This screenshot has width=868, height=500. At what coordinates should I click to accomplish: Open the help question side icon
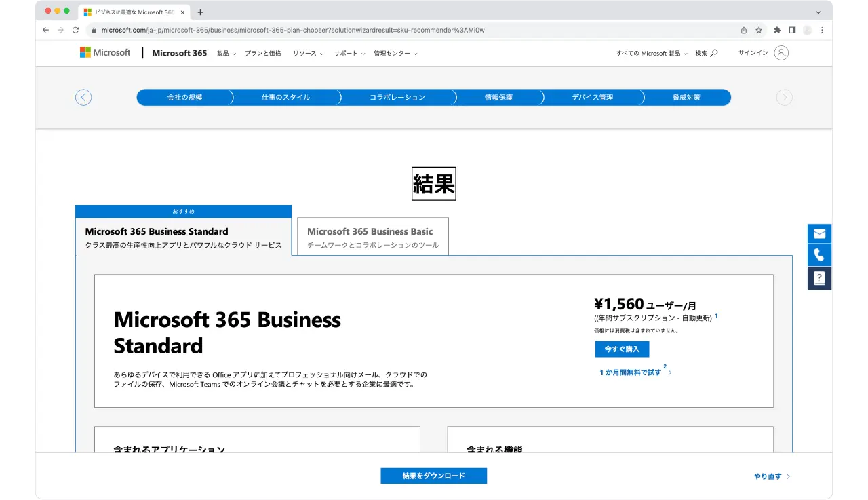(819, 278)
